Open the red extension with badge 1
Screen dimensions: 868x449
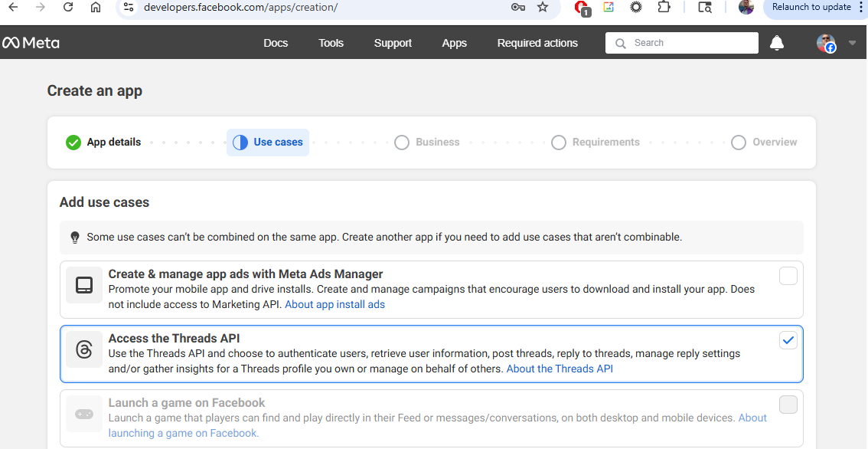[x=581, y=8]
